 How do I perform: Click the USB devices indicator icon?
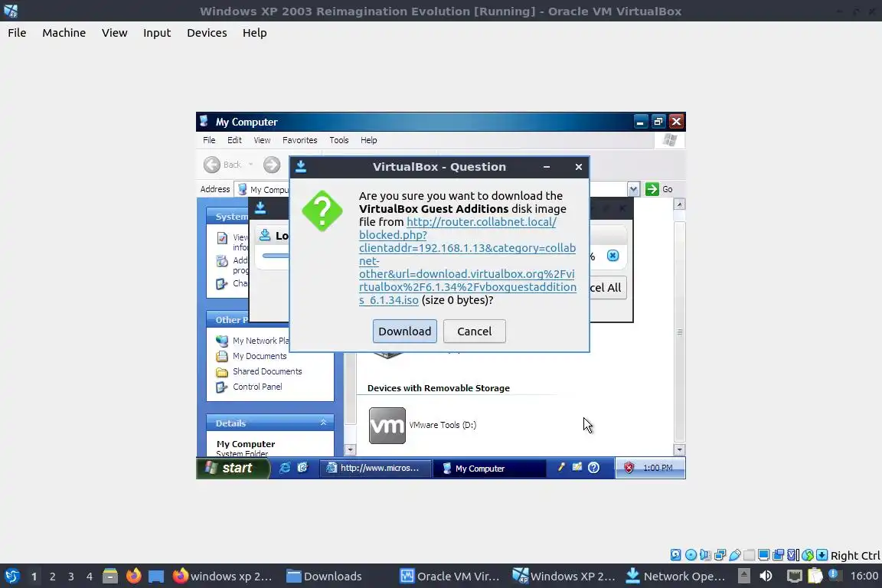pos(735,555)
